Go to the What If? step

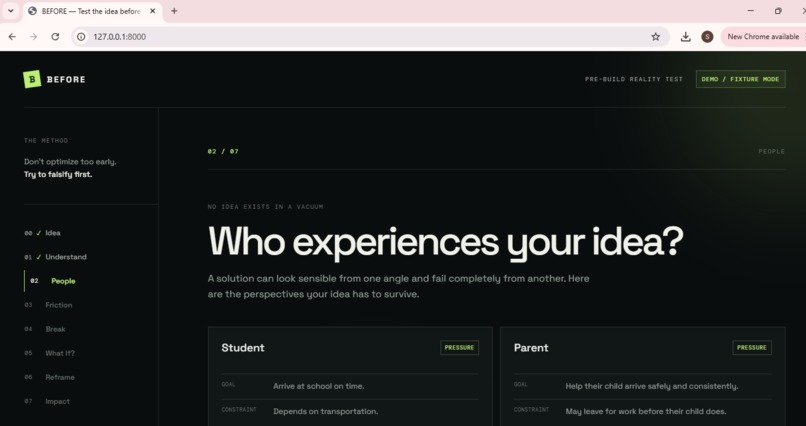pos(60,353)
